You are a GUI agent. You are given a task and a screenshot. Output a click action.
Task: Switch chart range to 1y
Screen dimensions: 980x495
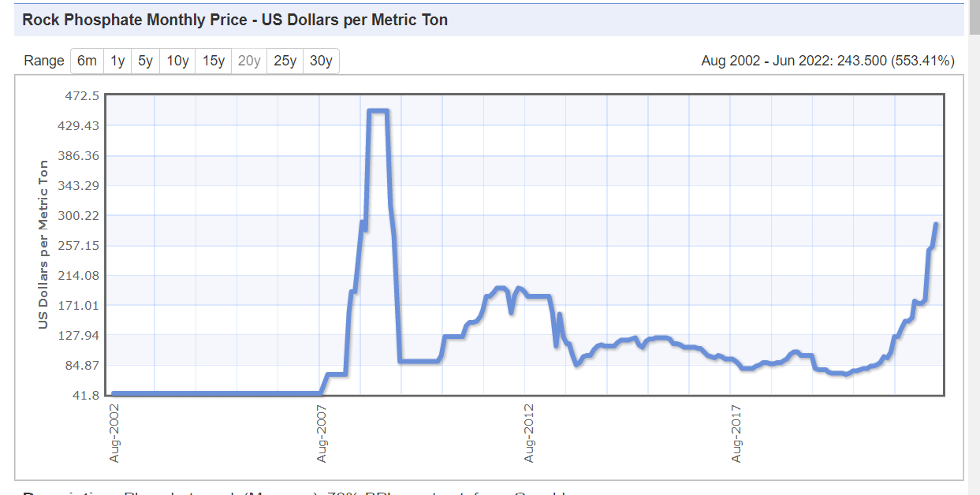click(x=117, y=61)
